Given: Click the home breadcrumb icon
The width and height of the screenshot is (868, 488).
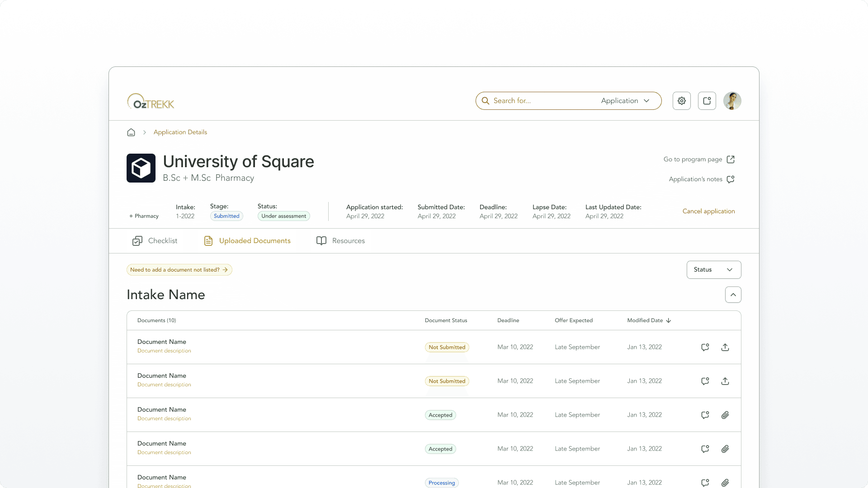Looking at the screenshot, I should pyautogui.click(x=131, y=132).
